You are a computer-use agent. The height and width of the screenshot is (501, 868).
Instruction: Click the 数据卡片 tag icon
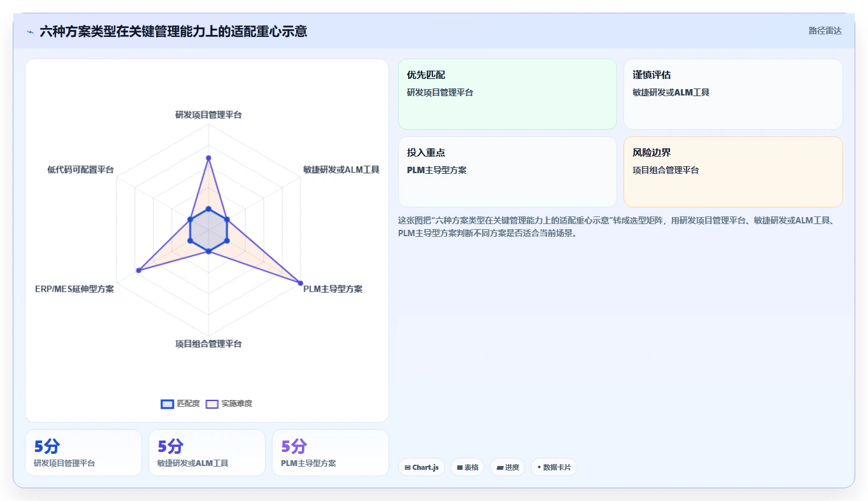click(539, 467)
